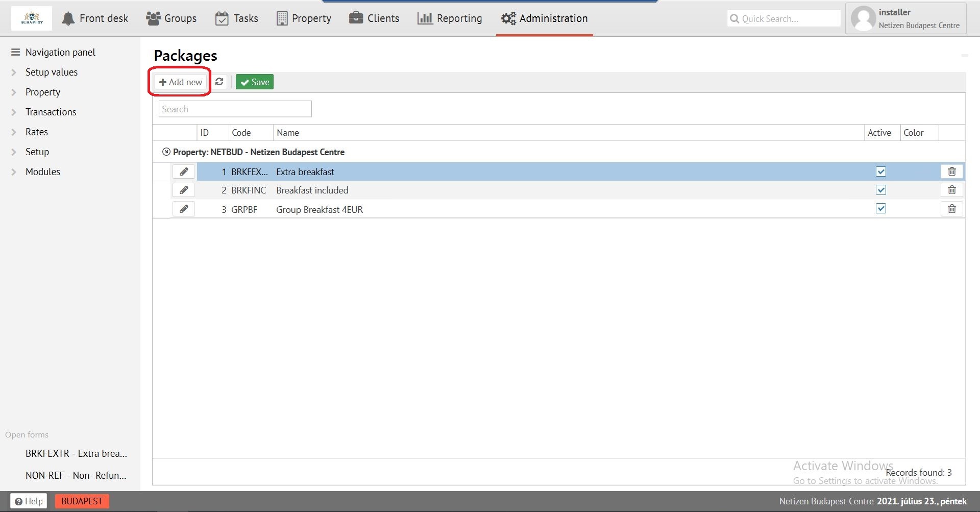Sort by the Code column header
This screenshot has height=512, width=980.
pyautogui.click(x=251, y=133)
